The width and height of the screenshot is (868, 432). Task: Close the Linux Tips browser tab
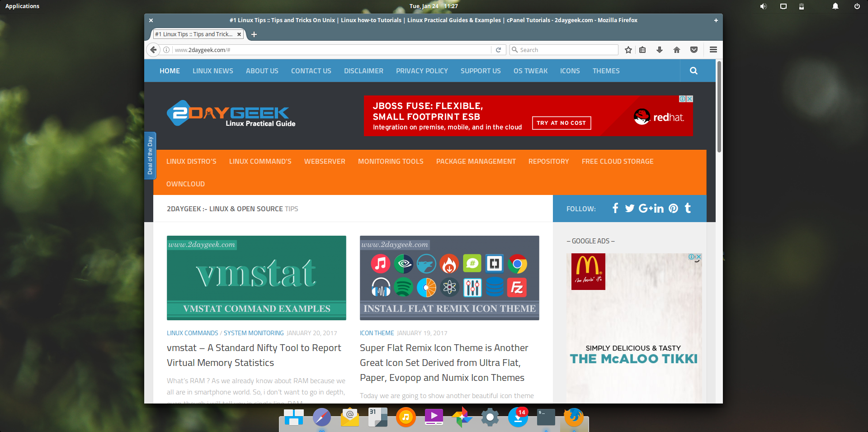point(239,34)
